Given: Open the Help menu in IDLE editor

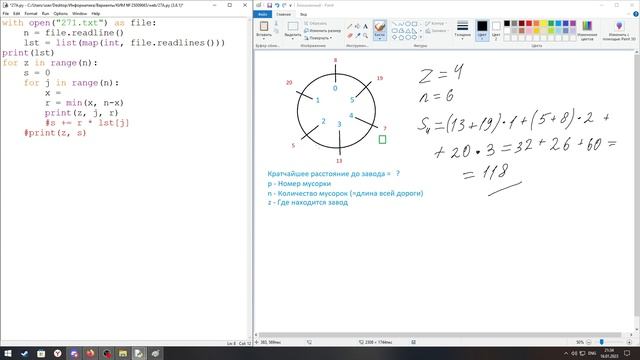Looking at the screenshot, I should pos(96,14).
